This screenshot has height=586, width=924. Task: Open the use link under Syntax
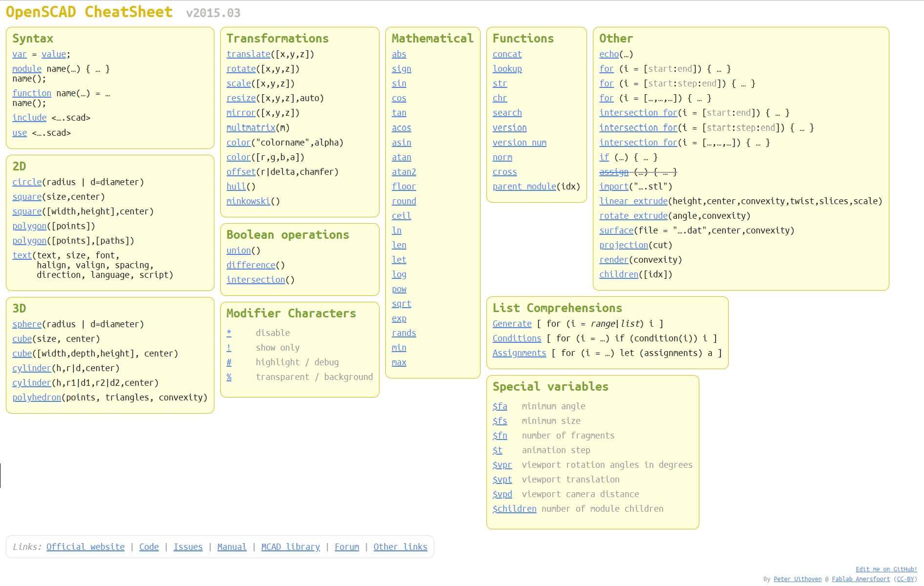(20, 133)
